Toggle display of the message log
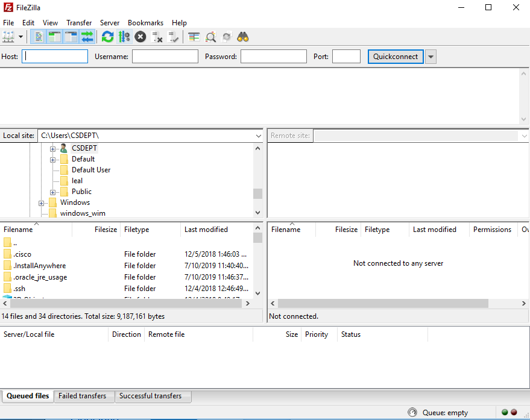The image size is (530, 420). (38, 37)
